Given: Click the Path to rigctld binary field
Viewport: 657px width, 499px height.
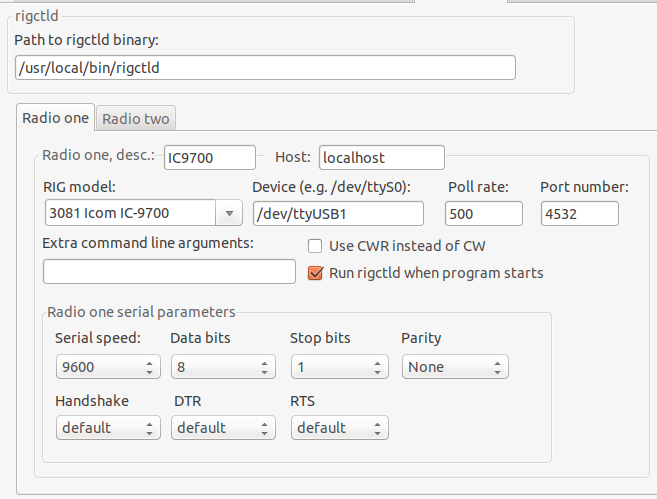Looking at the screenshot, I should coord(265,67).
